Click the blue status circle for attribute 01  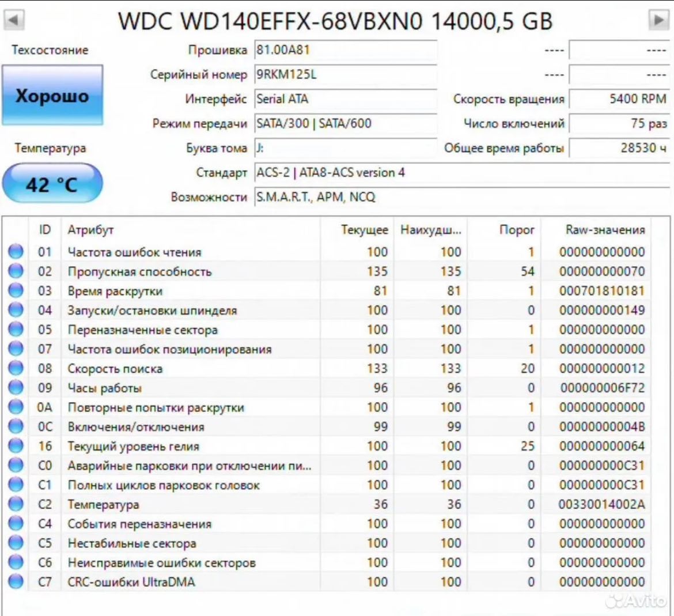pos(16,252)
